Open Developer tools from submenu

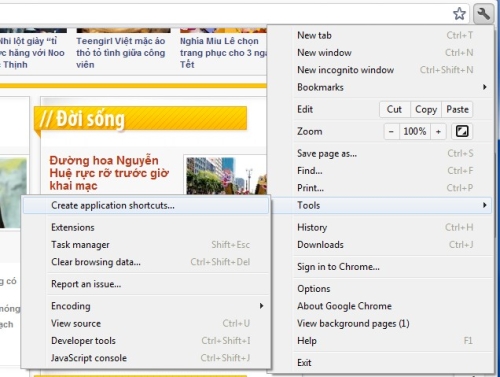pos(146,341)
